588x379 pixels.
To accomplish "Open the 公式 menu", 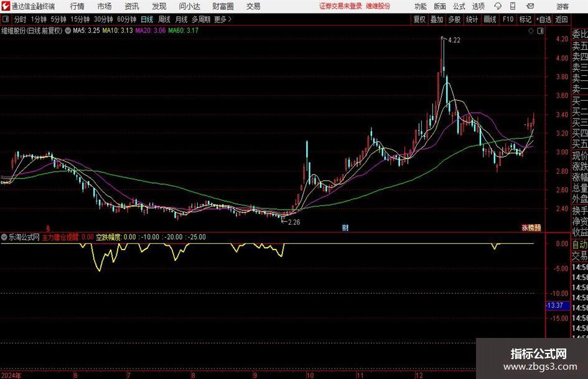I will (x=459, y=6).
